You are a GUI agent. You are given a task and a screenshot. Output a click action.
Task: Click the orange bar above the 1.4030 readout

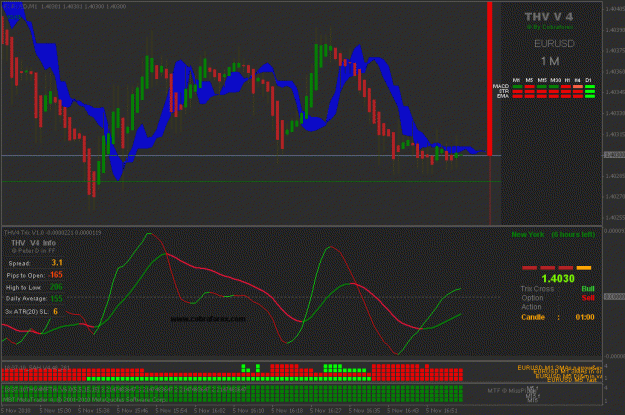(x=584, y=268)
